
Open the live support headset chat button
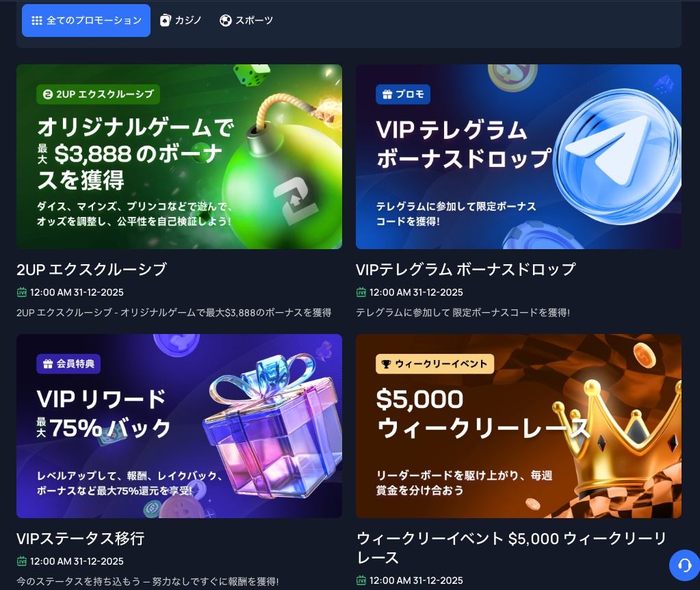[684, 565]
